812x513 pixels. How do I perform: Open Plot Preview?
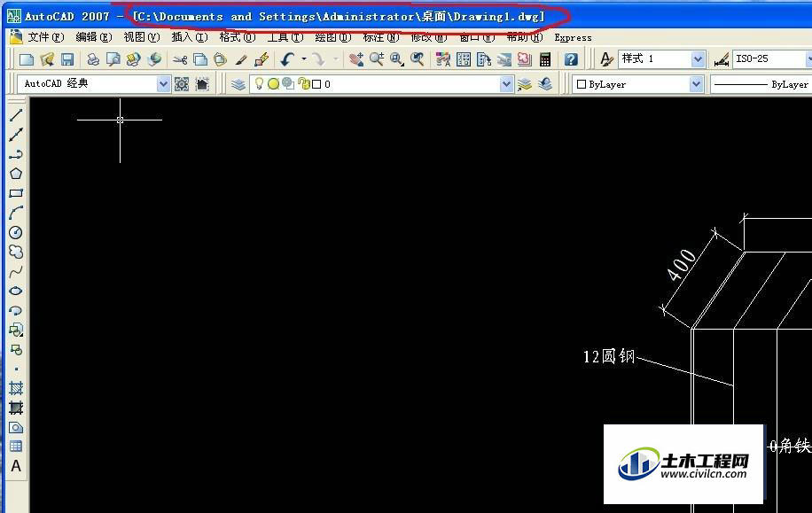pos(113,59)
